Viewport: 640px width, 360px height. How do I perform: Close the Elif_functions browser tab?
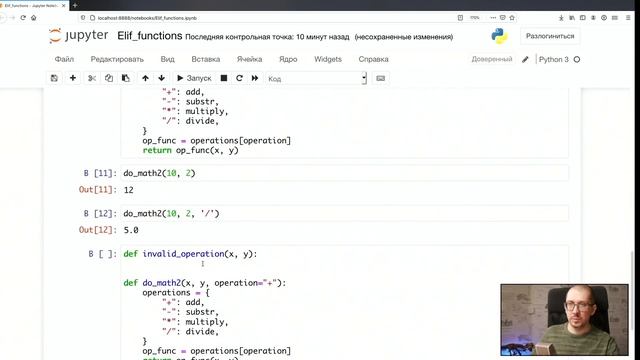[x=63, y=6]
